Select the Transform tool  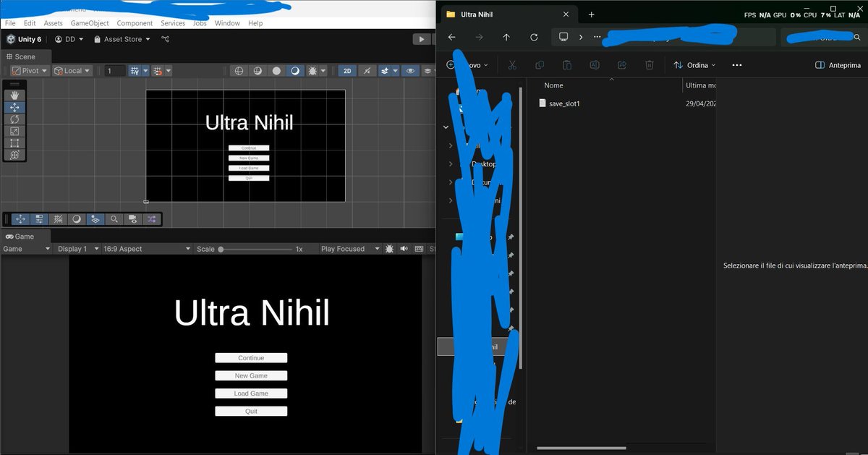[15, 155]
